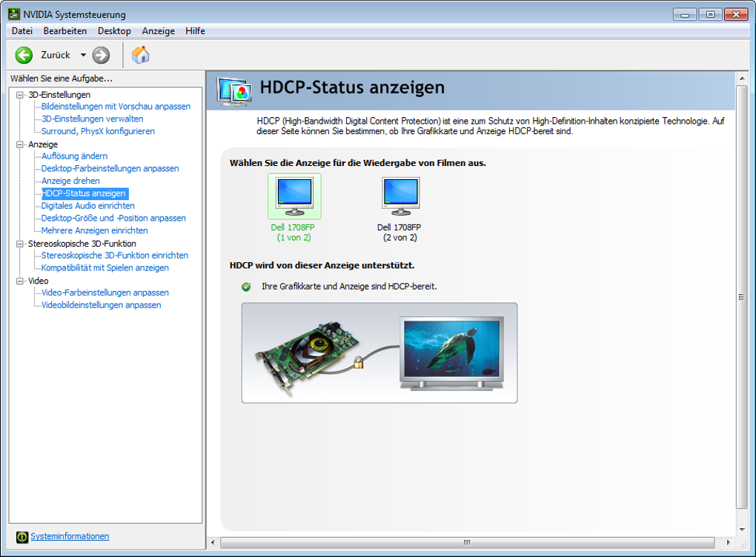Open Anzeige drehen
Viewport: 756px width, 557px height.
click(x=70, y=181)
